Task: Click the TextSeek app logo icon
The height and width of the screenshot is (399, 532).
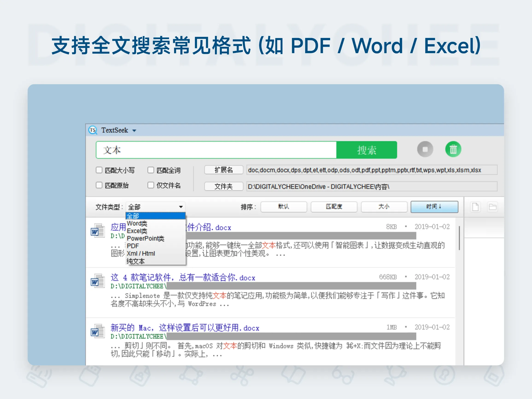Action: coord(94,130)
